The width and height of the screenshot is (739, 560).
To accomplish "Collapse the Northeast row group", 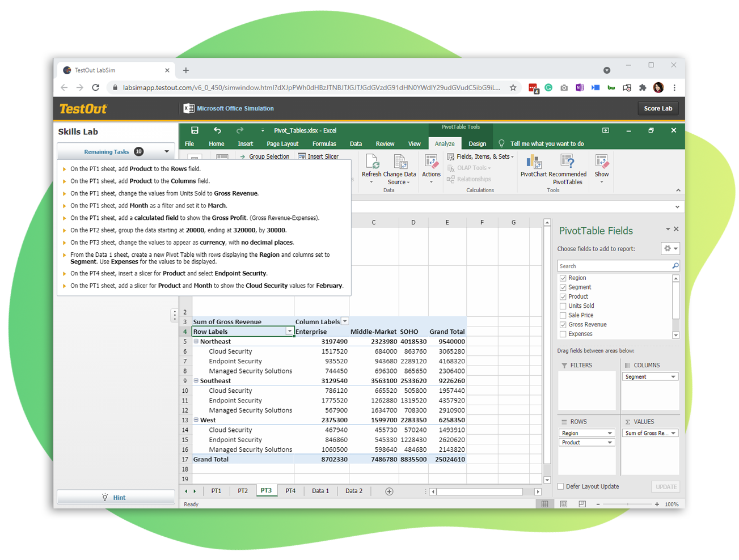I will [x=196, y=341].
